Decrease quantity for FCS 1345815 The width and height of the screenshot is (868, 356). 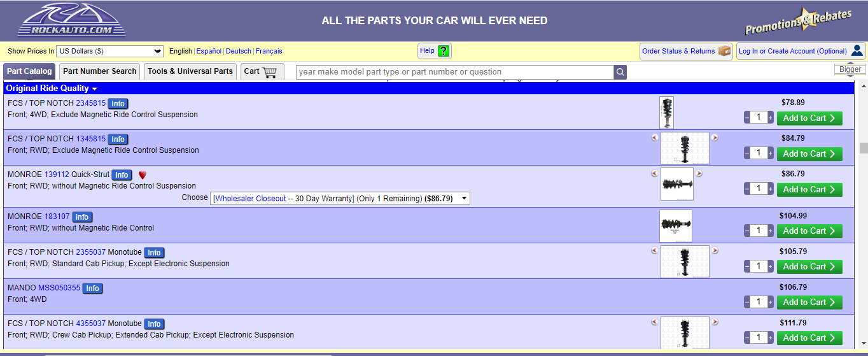click(x=747, y=153)
